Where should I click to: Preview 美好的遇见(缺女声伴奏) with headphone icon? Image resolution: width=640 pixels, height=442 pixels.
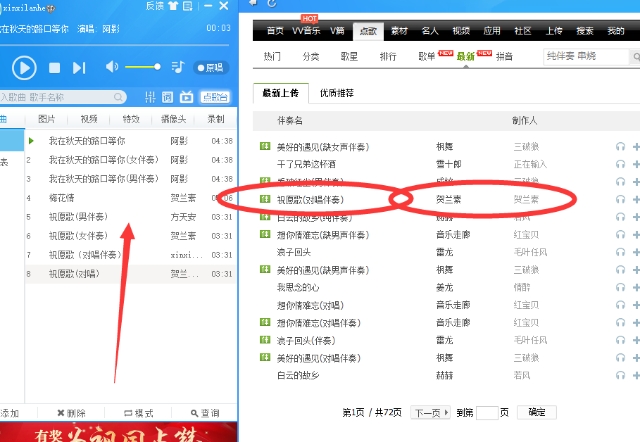pos(620,146)
